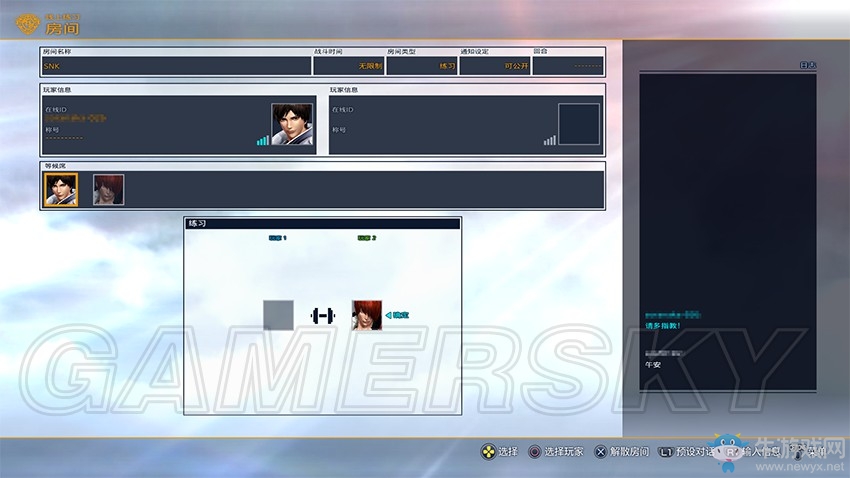850x478 pixels.
Task: Click L1 预设对话 preset chat icon
Action: pos(666,451)
